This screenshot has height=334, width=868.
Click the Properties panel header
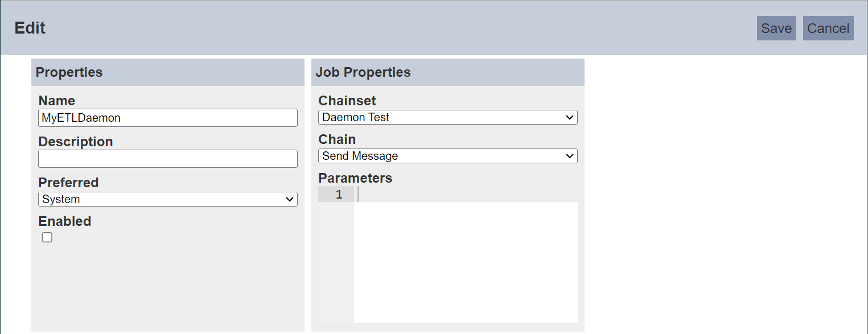tap(168, 72)
